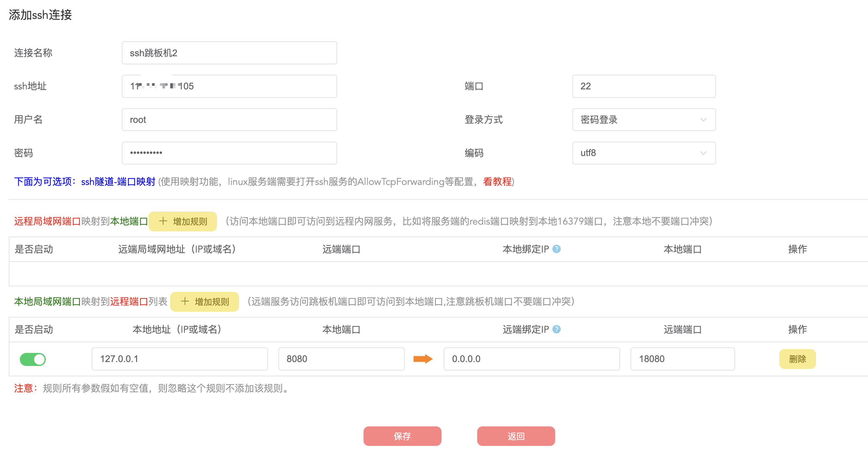Click the 密码 password field
Viewport: 868px width, 468px height.
point(229,153)
